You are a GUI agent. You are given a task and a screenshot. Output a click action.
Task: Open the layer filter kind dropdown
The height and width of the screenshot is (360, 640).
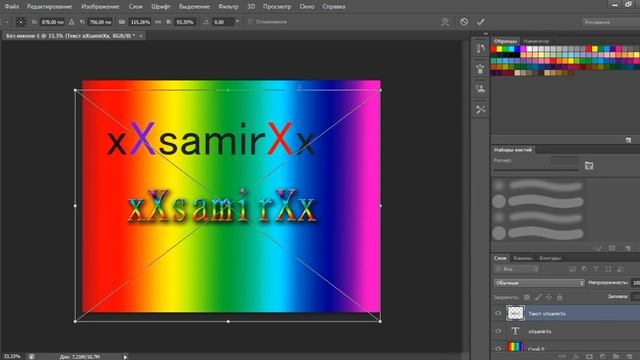[x=517, y=269]
